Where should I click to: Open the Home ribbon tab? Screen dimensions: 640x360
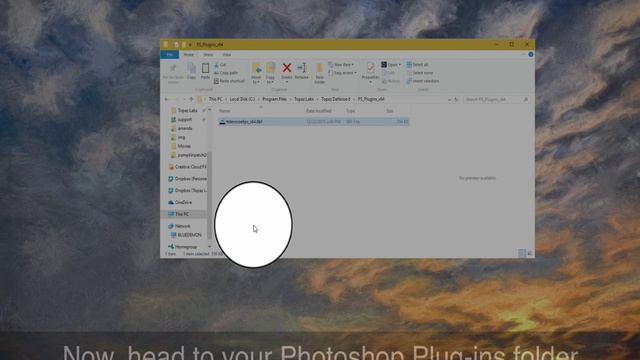pyautogui.click(x=189, y=54)
